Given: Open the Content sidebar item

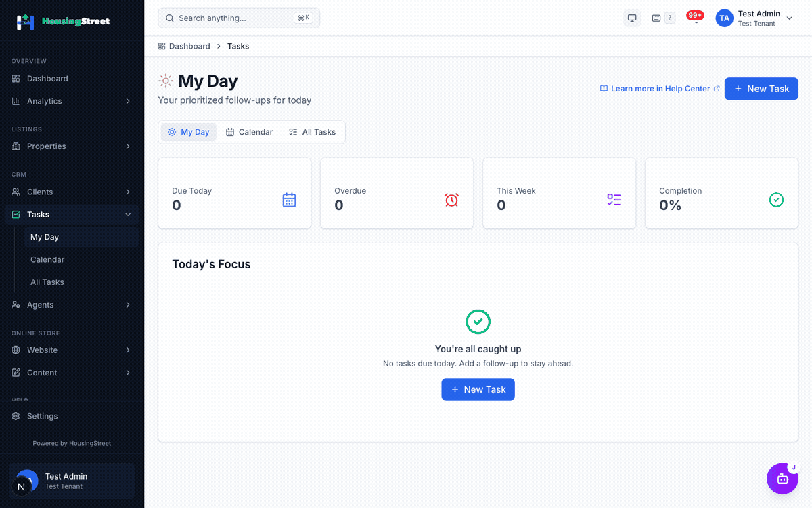Looking at the screenshot, I should 72,373.
